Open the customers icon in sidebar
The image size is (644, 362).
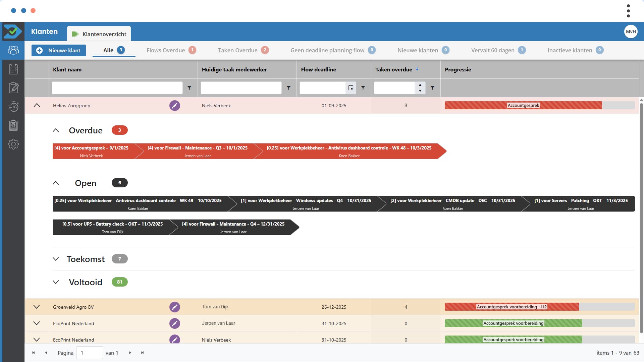[13, 50]
